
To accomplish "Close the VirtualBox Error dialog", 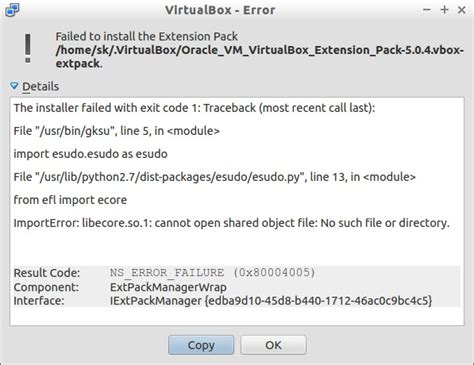I will tap(462, 10).
